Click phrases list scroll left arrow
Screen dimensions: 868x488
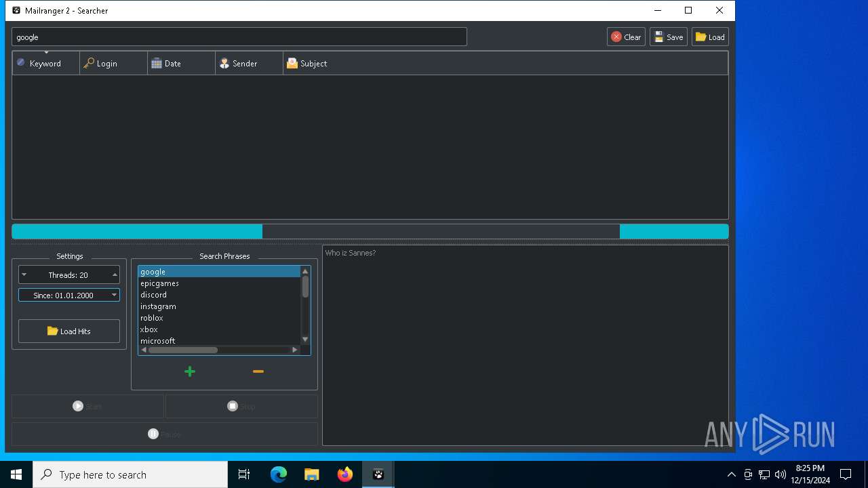pyautogui.click(x=144, y=350)
